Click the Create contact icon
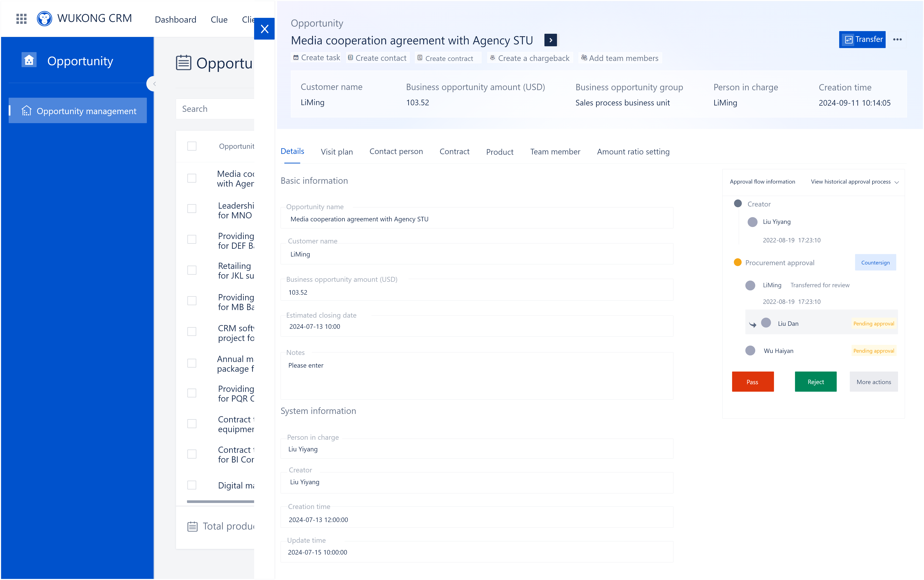Image resolution: width=924 pixels, height=580 pixels. pyautogui.click(x=350, y=58)
